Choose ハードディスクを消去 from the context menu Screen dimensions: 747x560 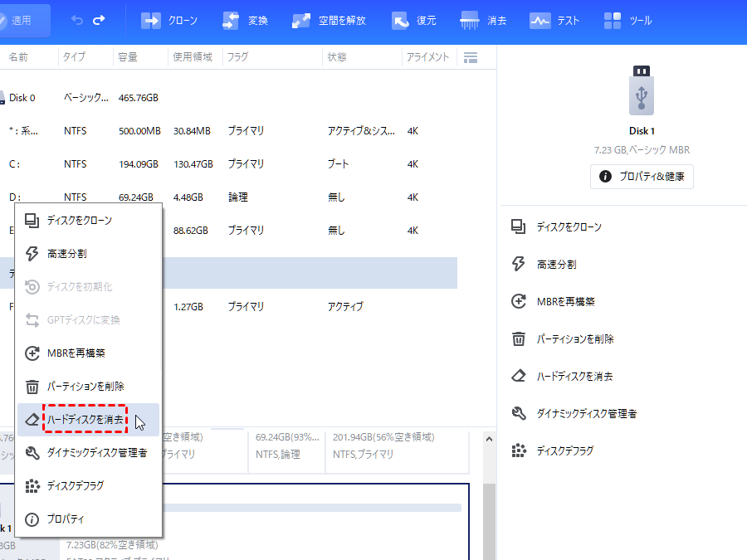[x=86, y=419]
